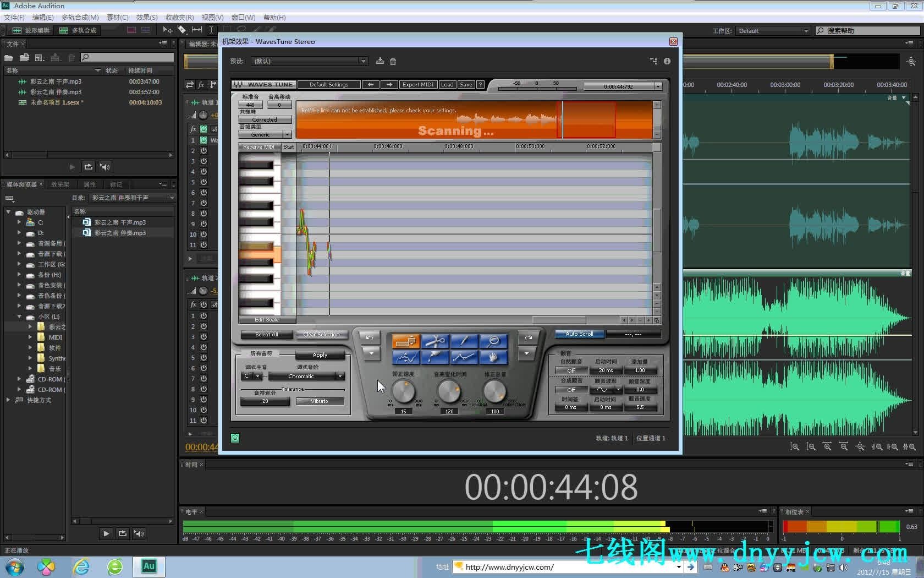Open the Chromatic scale dropdown
Screen dimensions: 924x578
[306, 377]
